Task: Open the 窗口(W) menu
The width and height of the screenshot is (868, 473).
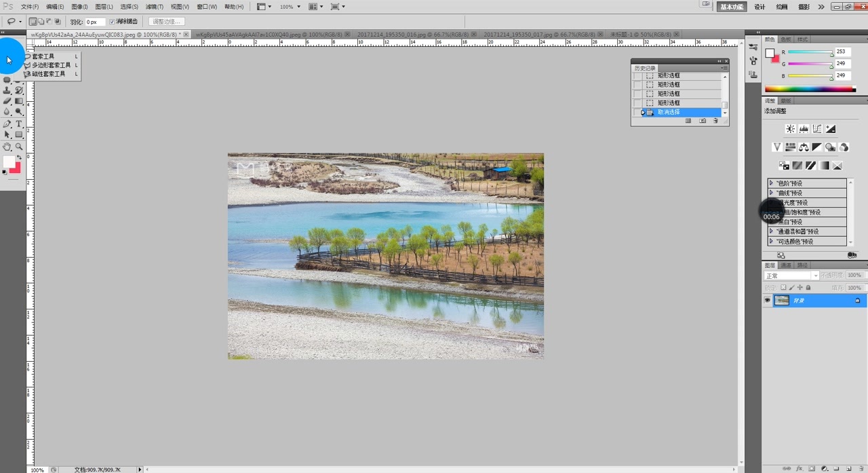Action: [207, 7]
